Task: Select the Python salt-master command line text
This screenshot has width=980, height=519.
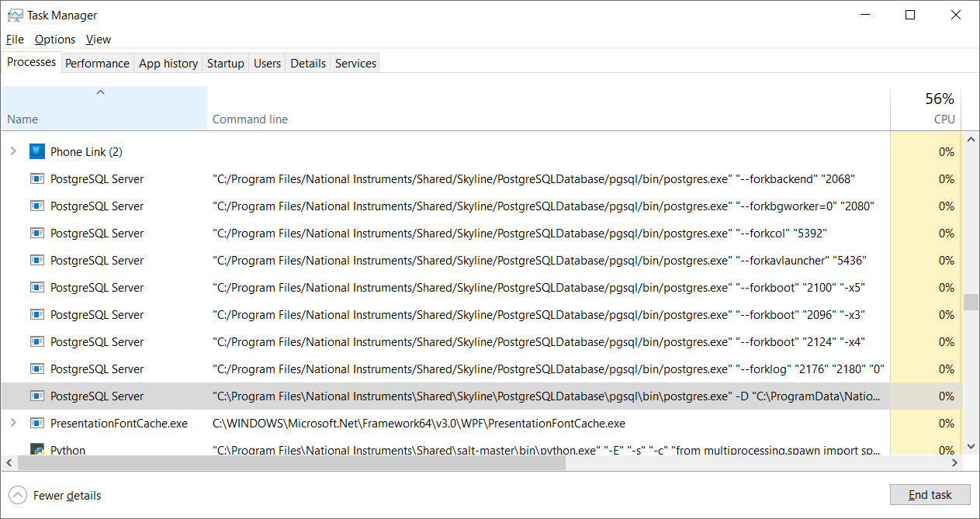Action: [547, 450]
